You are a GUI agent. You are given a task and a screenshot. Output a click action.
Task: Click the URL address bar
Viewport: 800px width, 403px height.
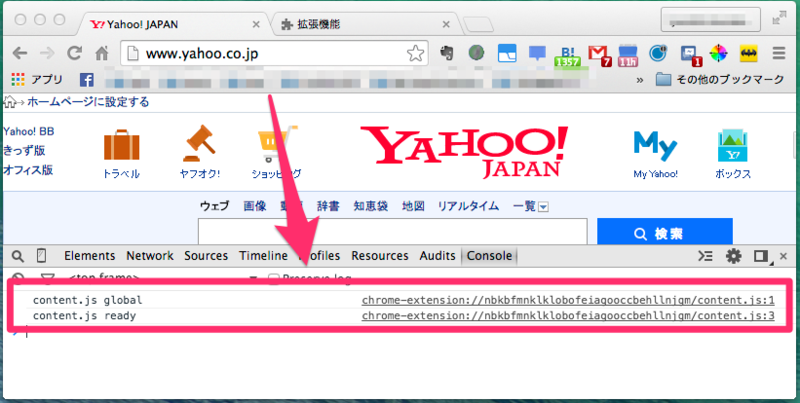[x=273, y=54]
